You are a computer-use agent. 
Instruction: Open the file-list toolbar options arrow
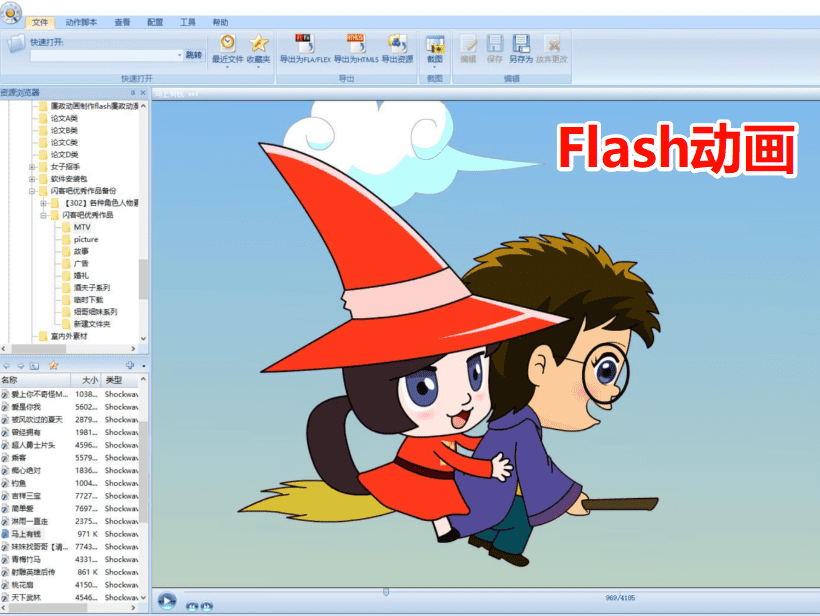coord(143,366)
